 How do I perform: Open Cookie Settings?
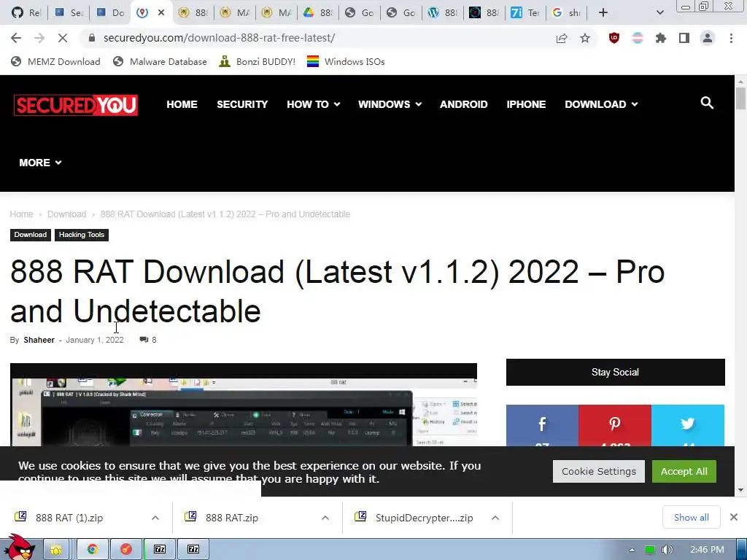[x=599, y=472]
